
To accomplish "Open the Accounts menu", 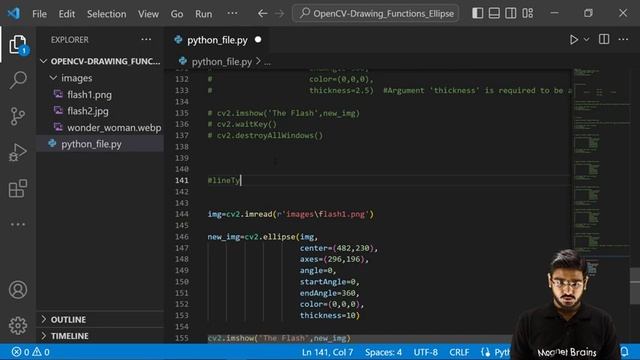I will [18, 289].
